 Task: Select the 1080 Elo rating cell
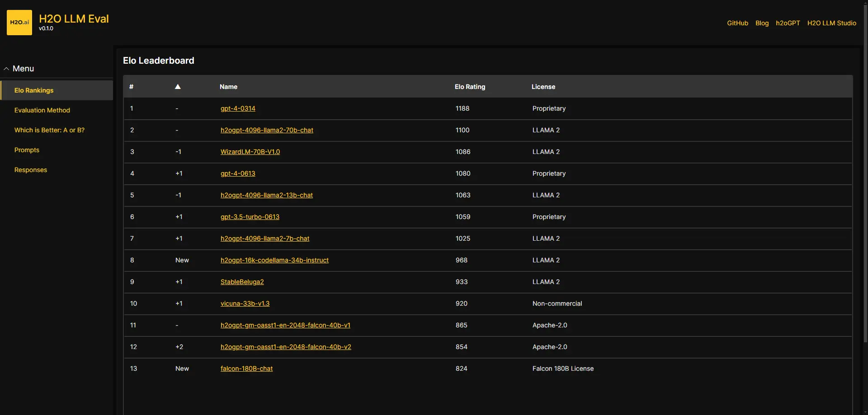click(463, 173)
